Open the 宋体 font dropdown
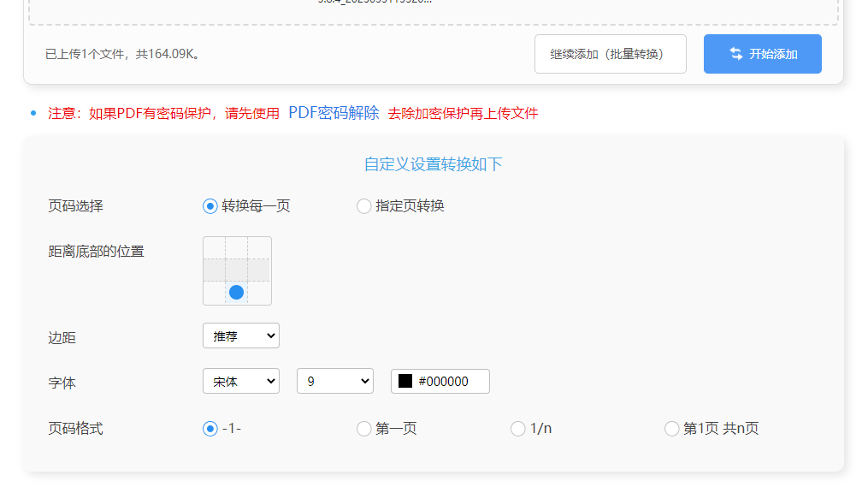This screenshot has width=868, height=487. [241, 381]
